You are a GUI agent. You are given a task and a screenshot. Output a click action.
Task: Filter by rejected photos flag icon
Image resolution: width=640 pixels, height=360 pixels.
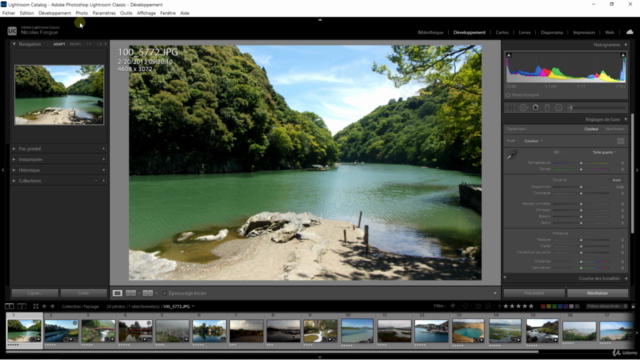click(x=466, y=306)
